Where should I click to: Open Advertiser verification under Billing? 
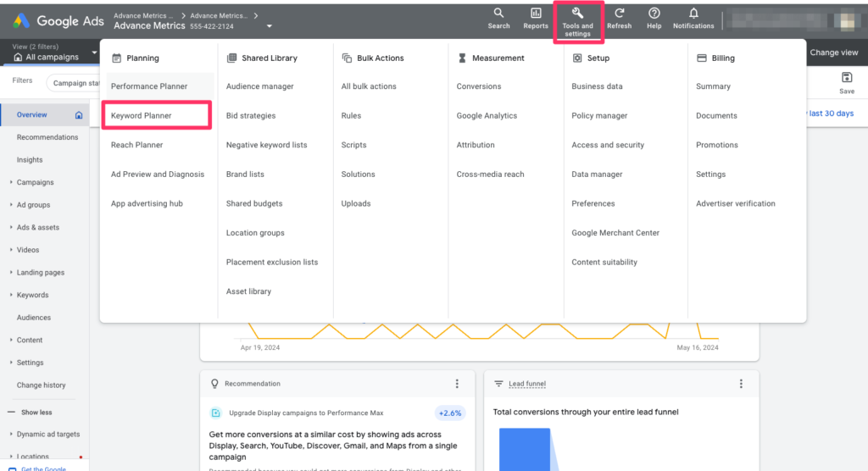pyautogui.click(x=736, y=203)
